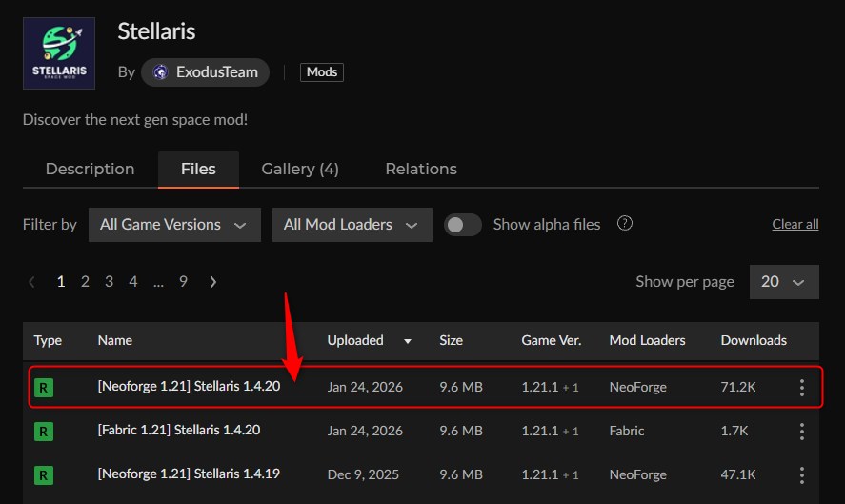This screenshot has width=845, height=504.
Task: Go to page 2 of files
Action: 85,281
